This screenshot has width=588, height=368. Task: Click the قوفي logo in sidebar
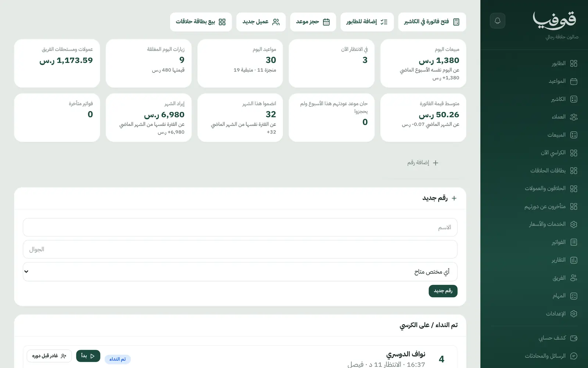coord(554,20)
